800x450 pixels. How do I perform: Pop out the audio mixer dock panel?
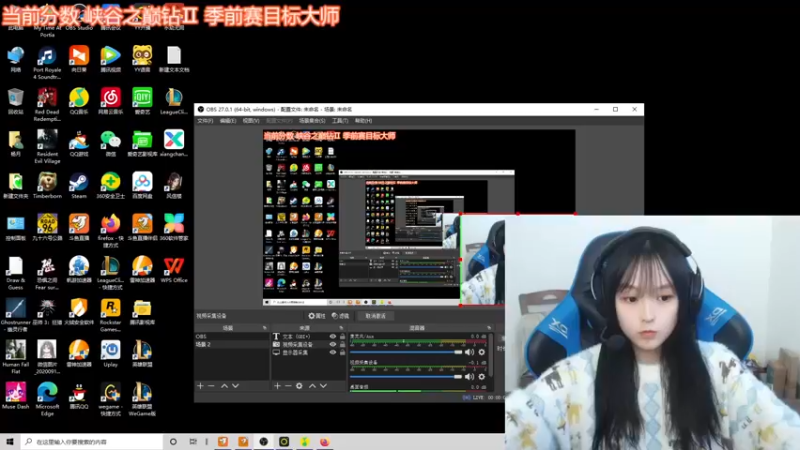489,328
